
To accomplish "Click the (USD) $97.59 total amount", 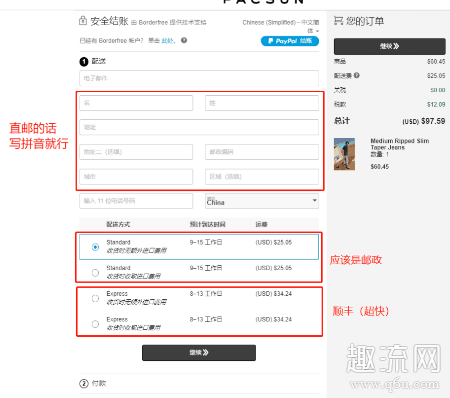I will tap(424, 121).
